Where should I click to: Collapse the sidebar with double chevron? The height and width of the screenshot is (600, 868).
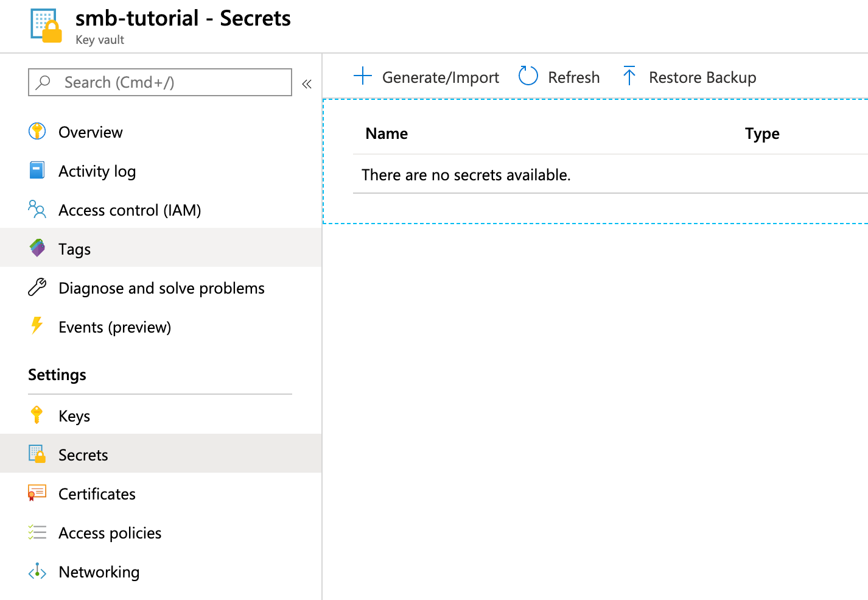307,84
